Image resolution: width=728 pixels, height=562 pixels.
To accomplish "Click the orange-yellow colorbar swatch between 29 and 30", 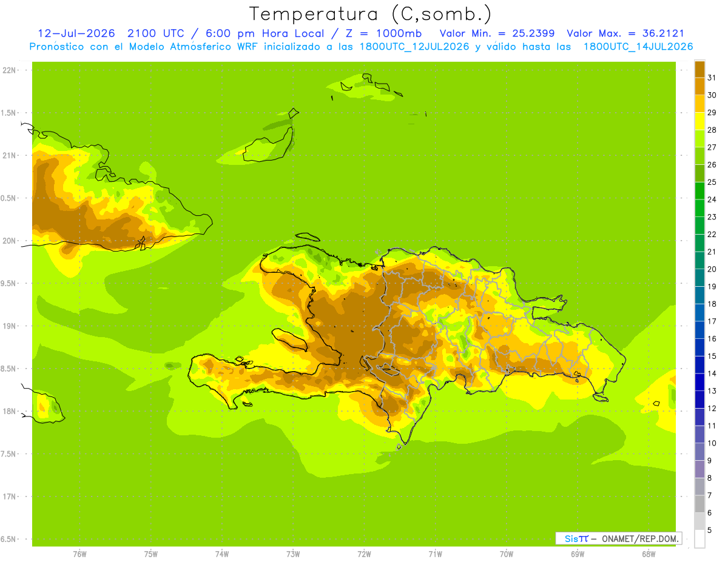I will click(699, 104).
